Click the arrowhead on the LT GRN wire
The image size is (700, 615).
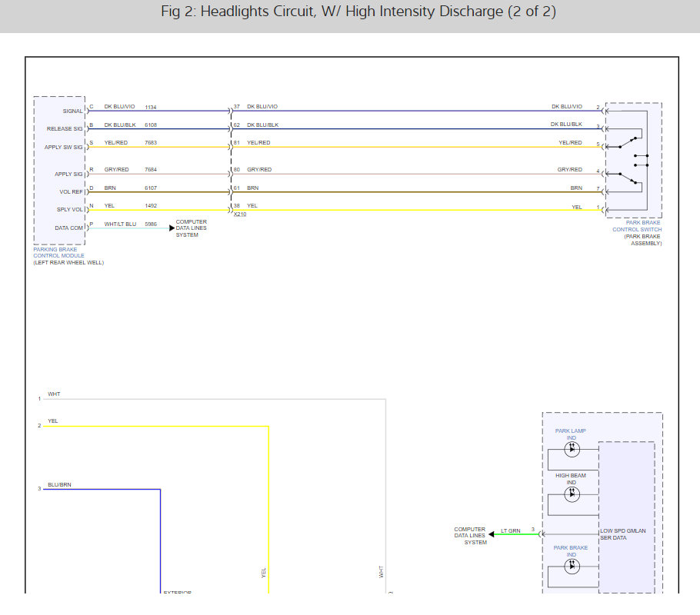click(x=490, y=534)
